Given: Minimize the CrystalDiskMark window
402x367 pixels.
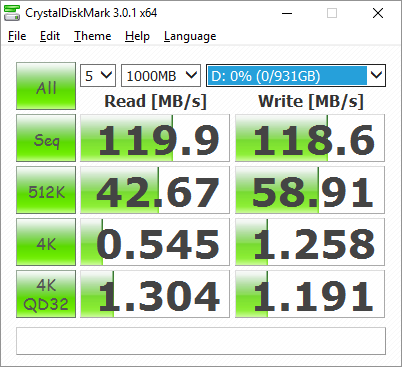Looking at the screenshot, I should click(287, 13).
